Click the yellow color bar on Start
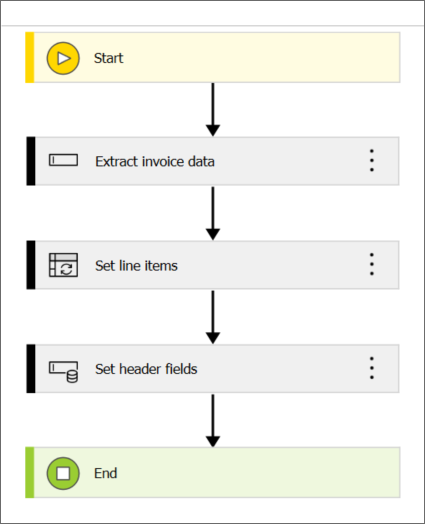Image resolution: width=425 pixels, height=524 pixels. coord(30,57)
